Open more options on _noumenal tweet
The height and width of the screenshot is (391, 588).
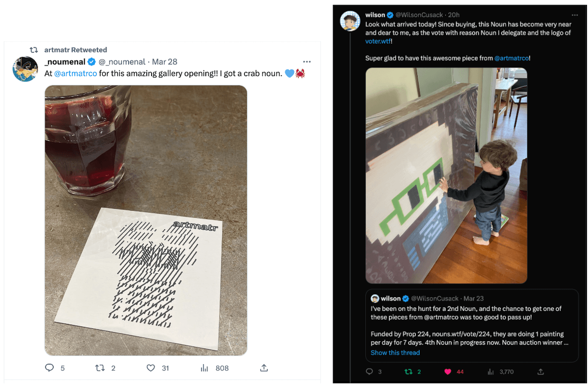pyautogui.click(x=307, y=62)
